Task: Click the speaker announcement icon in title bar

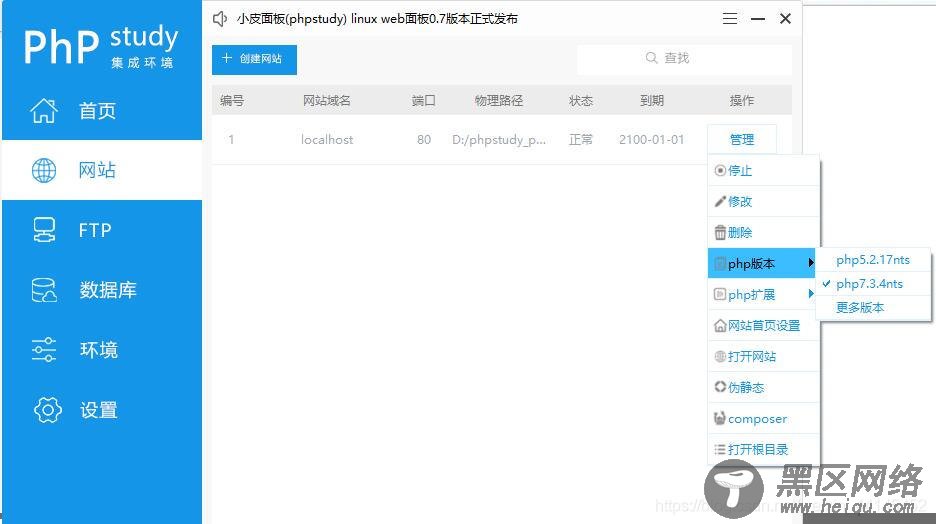Action: [220, 19]
